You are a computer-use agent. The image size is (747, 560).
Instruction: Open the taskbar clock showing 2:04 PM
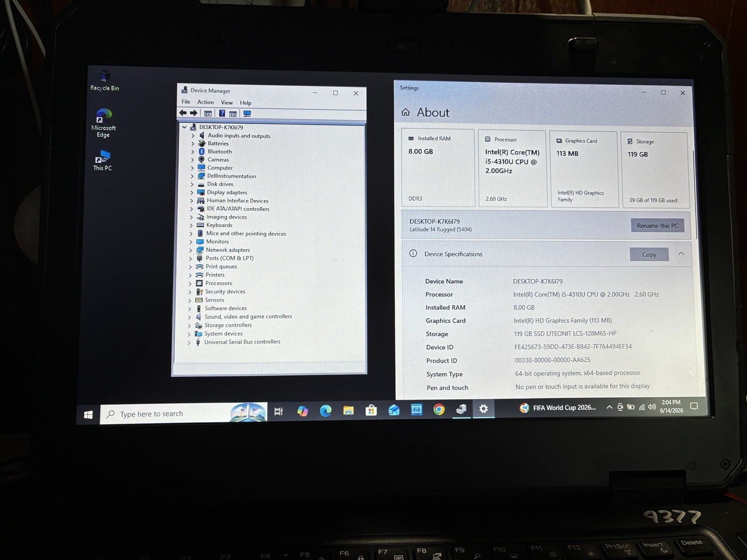coord(671,406)
